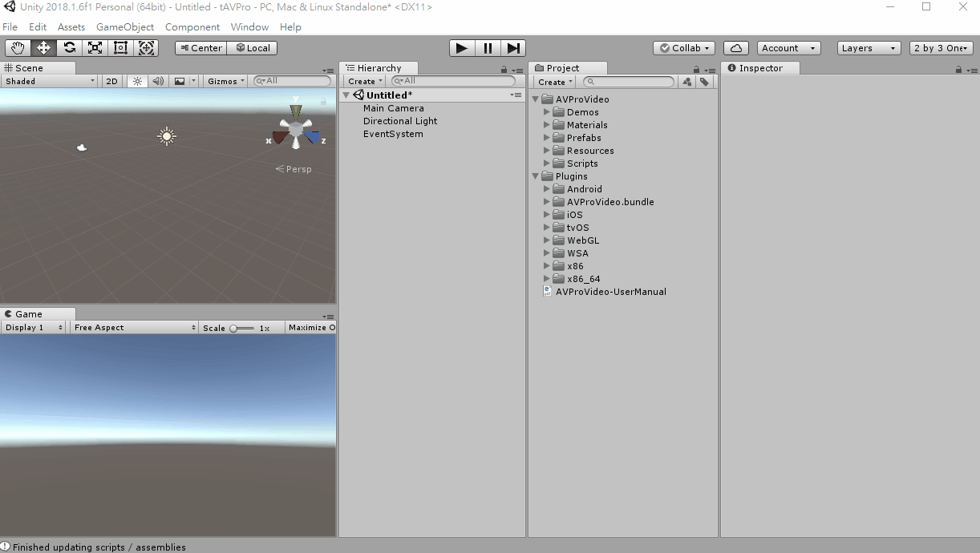
Task: Open the Cloud services panel
Action: pyautogui.click(x=736, y=48)
